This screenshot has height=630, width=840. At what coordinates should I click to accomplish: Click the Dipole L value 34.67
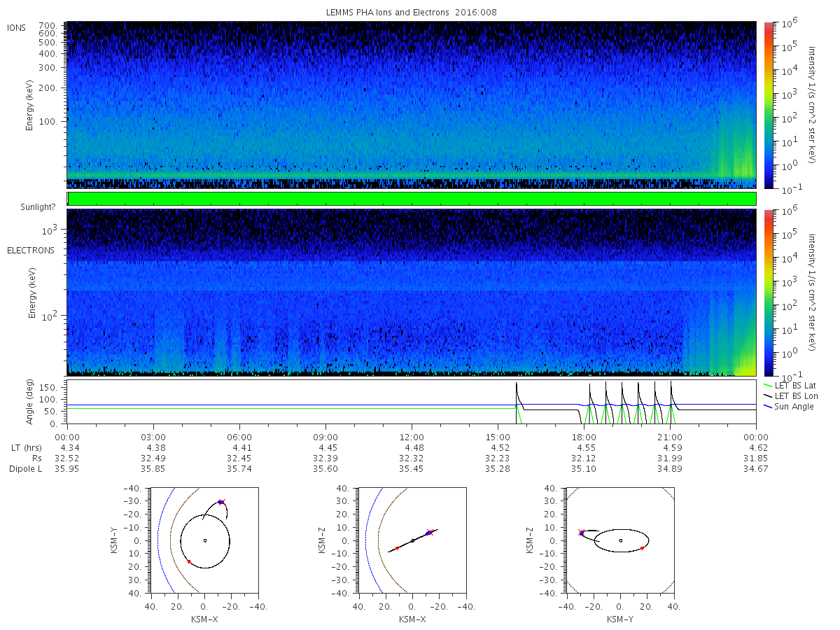[756, 469]
